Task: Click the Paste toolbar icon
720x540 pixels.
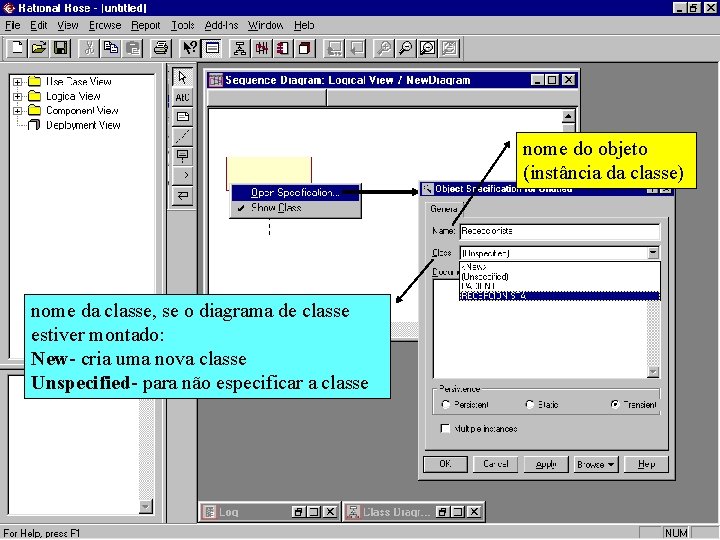Action: [133, 48]
